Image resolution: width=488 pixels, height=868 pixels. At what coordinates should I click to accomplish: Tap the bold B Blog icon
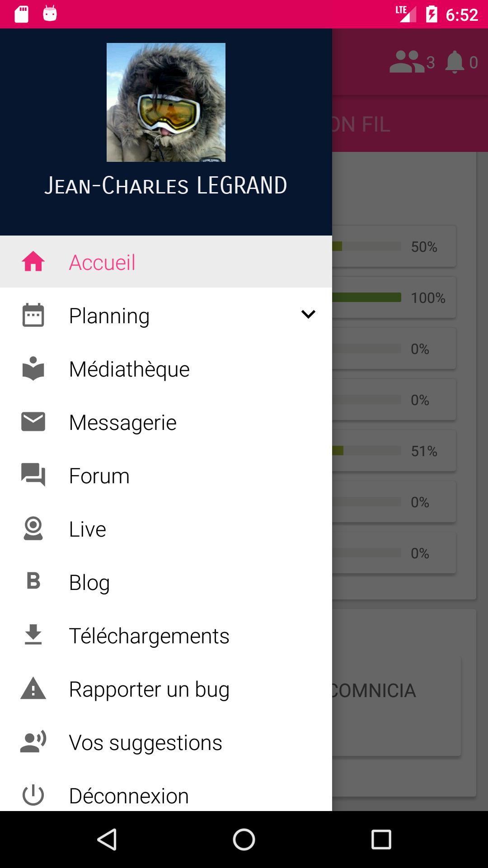tap(33, 581)
